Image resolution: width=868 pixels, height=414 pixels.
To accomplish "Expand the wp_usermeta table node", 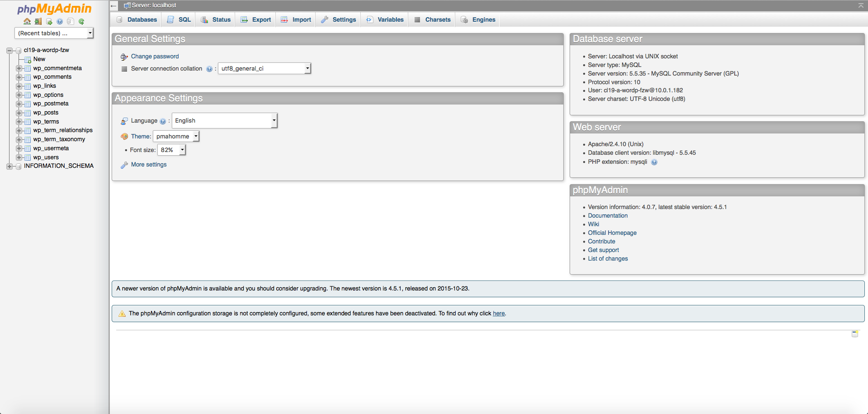I will 19,148.
